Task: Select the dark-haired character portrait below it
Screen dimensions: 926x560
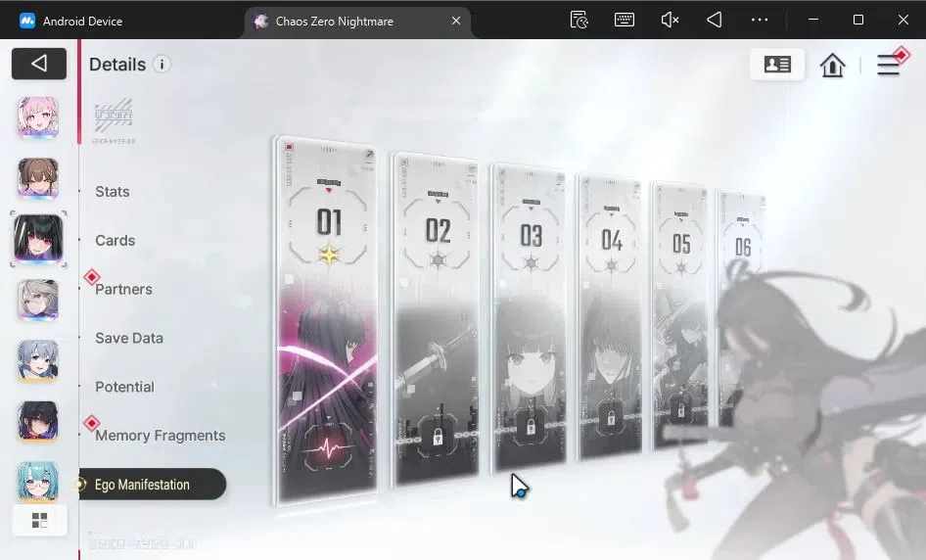Action: click(x=38, y=422)
